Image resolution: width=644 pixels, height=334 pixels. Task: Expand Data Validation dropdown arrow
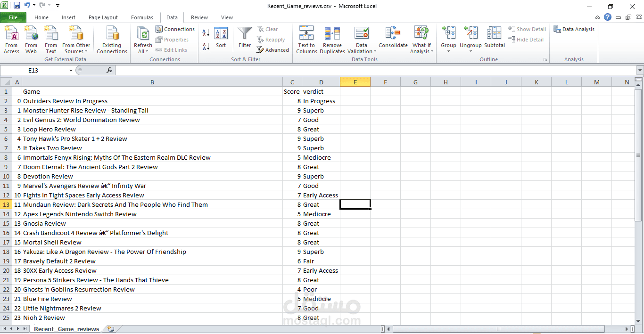tap(375, 52)
